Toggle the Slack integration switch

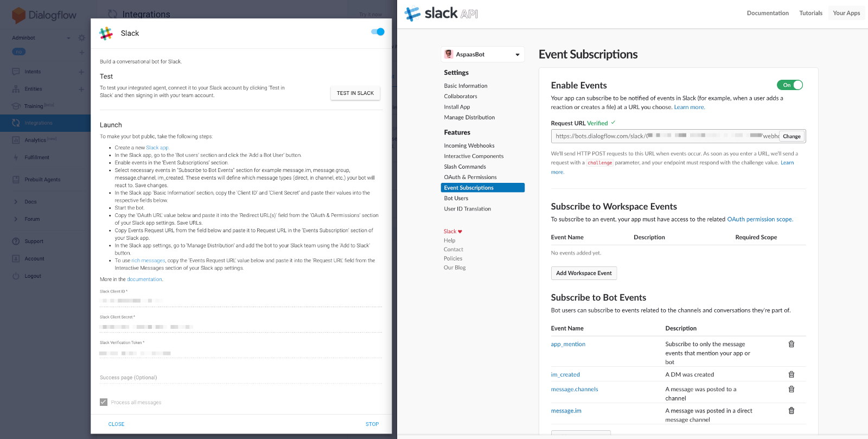point(378,32)
